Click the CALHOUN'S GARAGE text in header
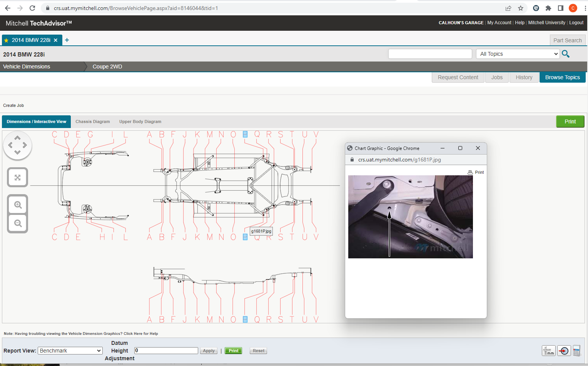 461,23
